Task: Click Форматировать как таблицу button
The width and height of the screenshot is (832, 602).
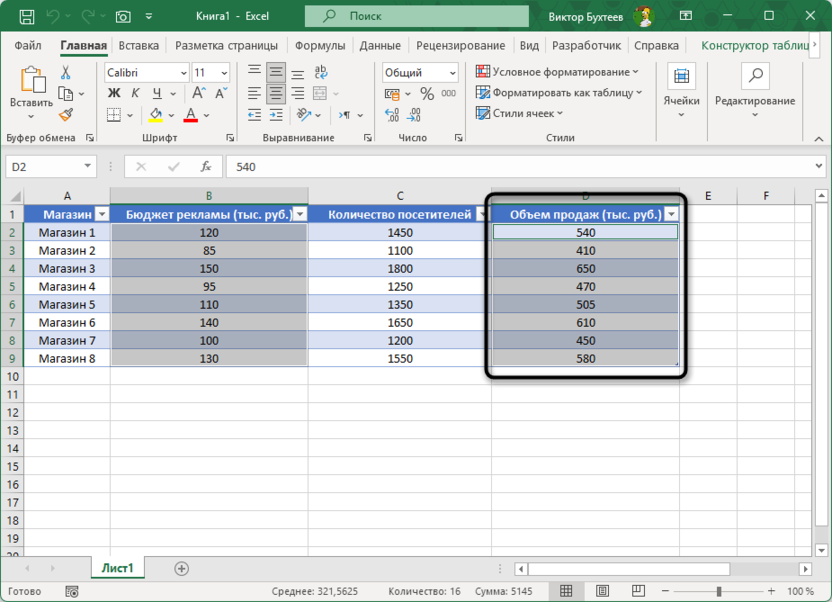Action: point(561,93)
